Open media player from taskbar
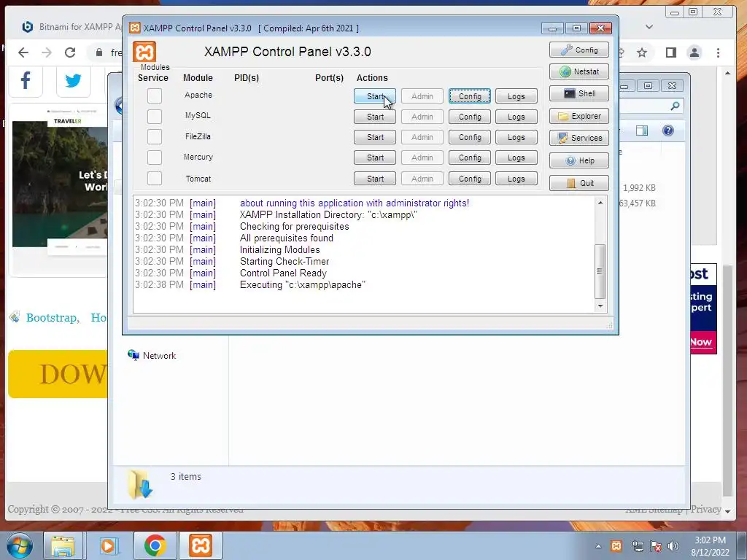The height and width of the screenshot is (560, 747). coord(109,545)
